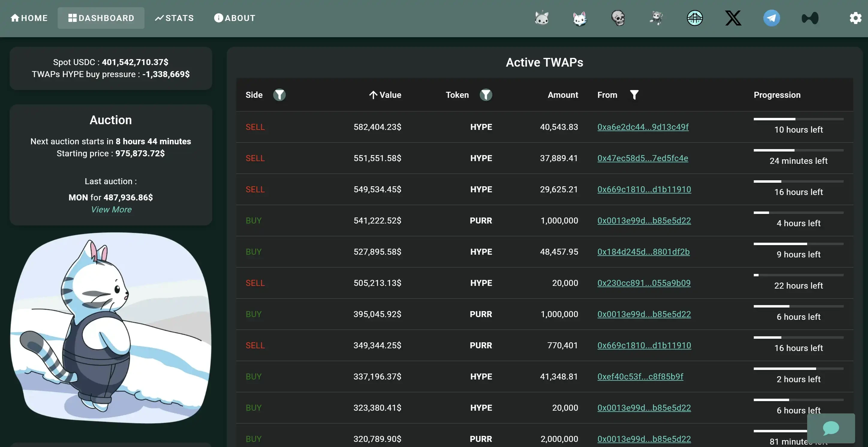868x447 pixels.
Task: Click the Hyperliquid logo icon
Action: click(x=810, y=18)
